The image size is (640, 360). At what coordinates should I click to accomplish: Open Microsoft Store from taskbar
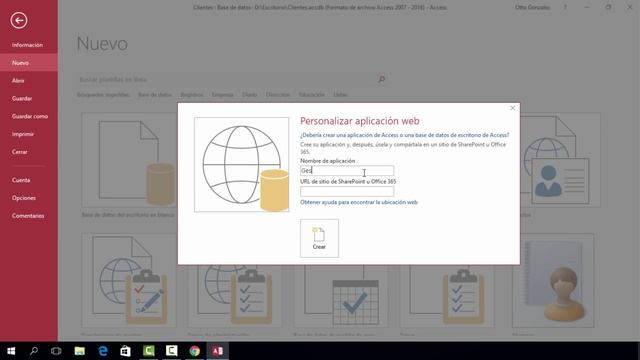pos(125,351)
